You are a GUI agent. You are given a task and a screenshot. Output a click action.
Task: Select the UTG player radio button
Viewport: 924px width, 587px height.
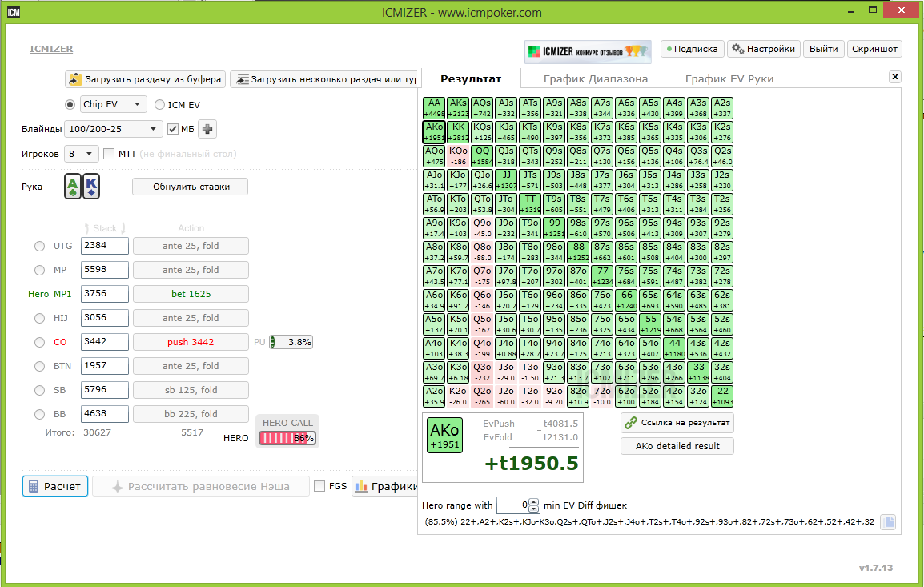click(39, 247)
